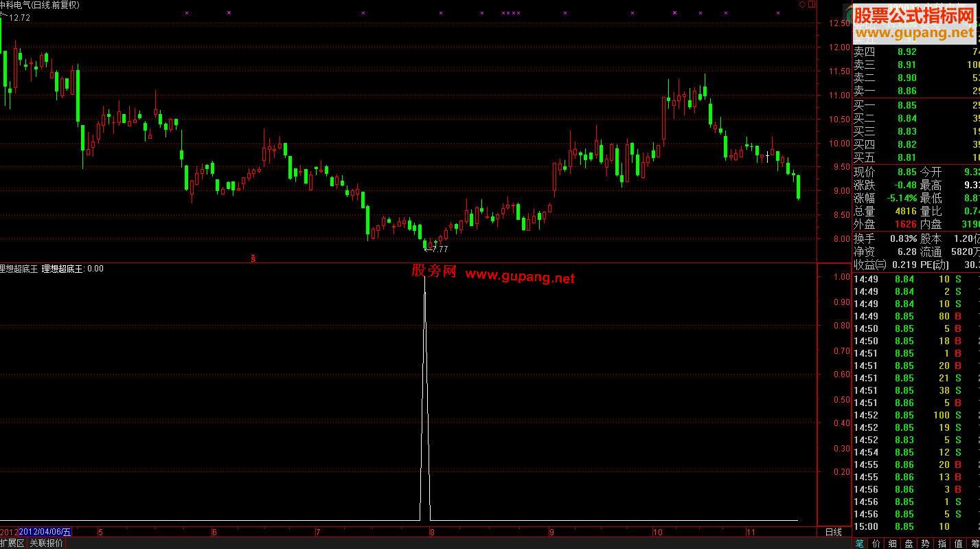Screen dimensions: 980x549
Task: Open the 笔 tick-by-tick tab
Action: click(x=860, y=544)
